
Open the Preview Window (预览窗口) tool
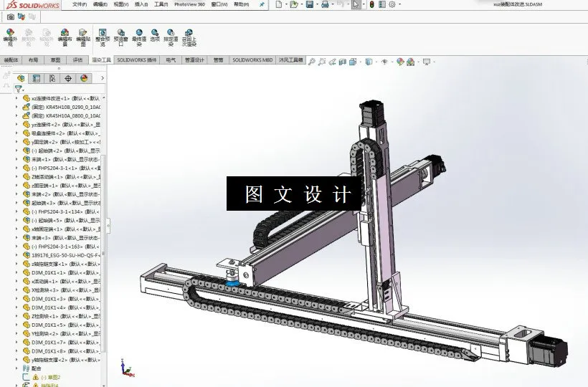120,37
